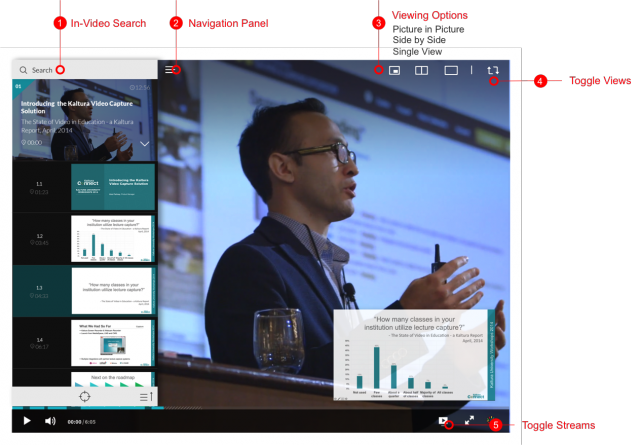Click the locate current slide crosshair icon
640x445 pixels.
[85, 397]
